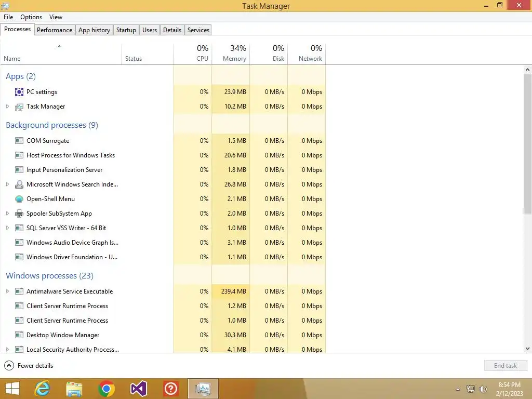Open the View menu
The width and height of the screenshot is (532, 399).
(56, 17)
